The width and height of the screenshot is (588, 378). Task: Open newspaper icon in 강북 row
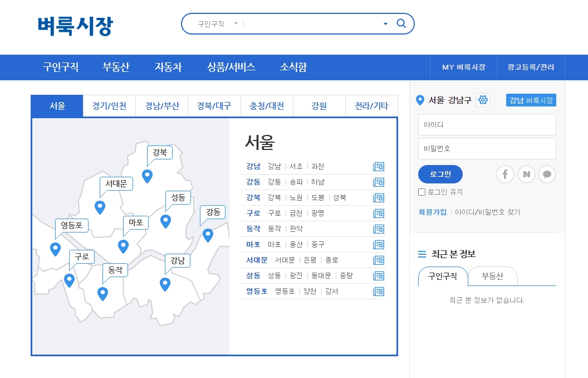[379, 198]
